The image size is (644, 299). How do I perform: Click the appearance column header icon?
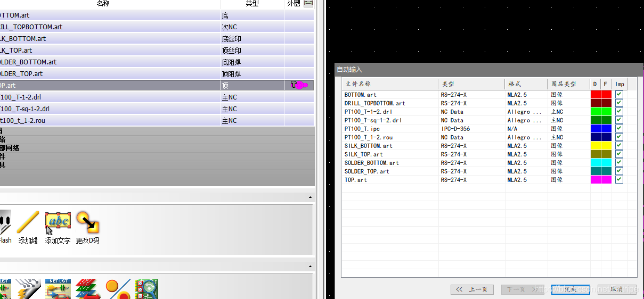pyautogui.click(x=308, y=3)
